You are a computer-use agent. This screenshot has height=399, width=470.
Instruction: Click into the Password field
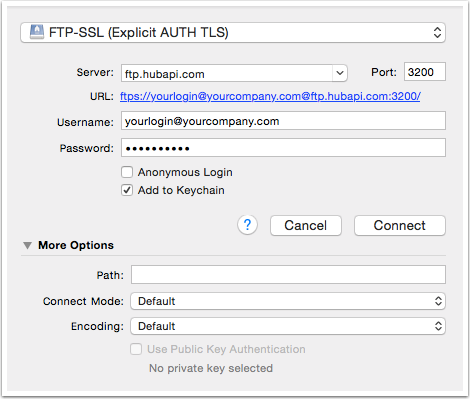point(283,148)
